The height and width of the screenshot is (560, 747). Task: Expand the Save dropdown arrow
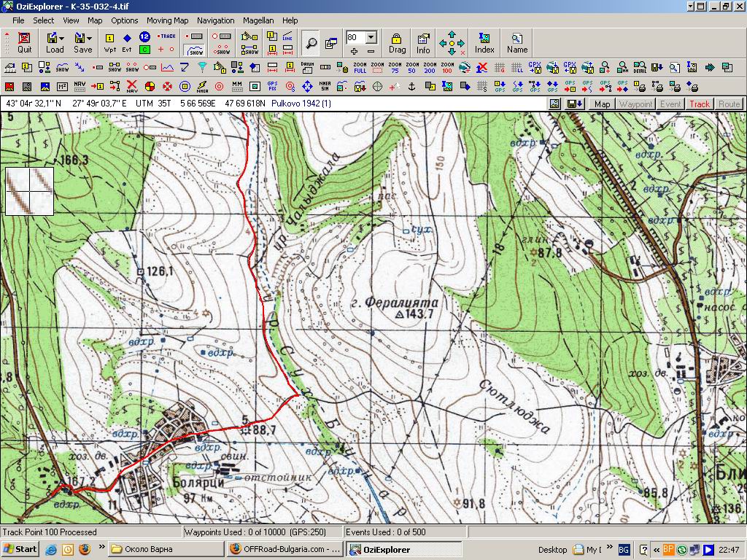(90, 38)
